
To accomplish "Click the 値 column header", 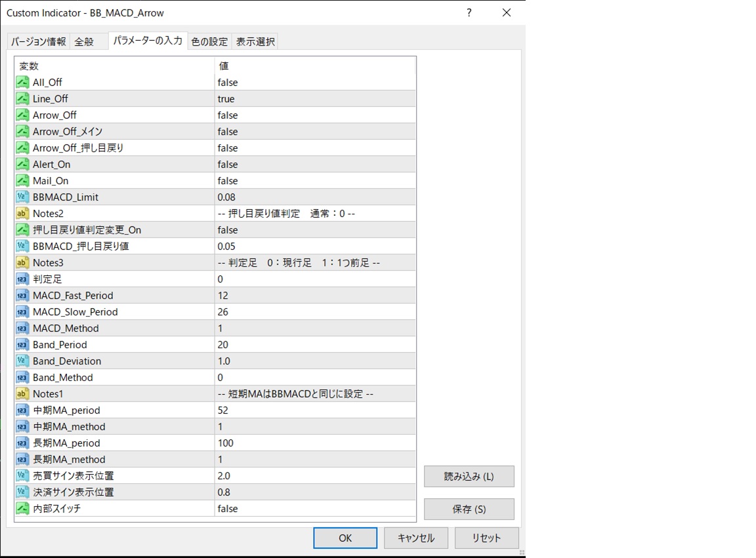I will pos(315,66).
